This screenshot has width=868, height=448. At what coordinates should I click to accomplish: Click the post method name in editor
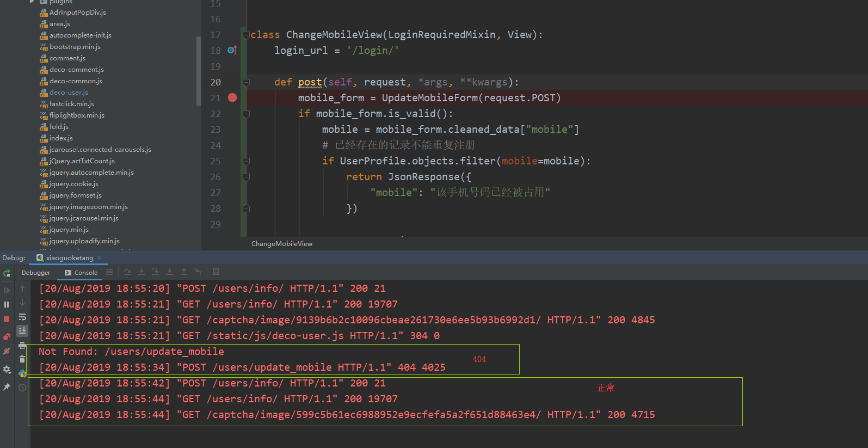click(310, 82)
